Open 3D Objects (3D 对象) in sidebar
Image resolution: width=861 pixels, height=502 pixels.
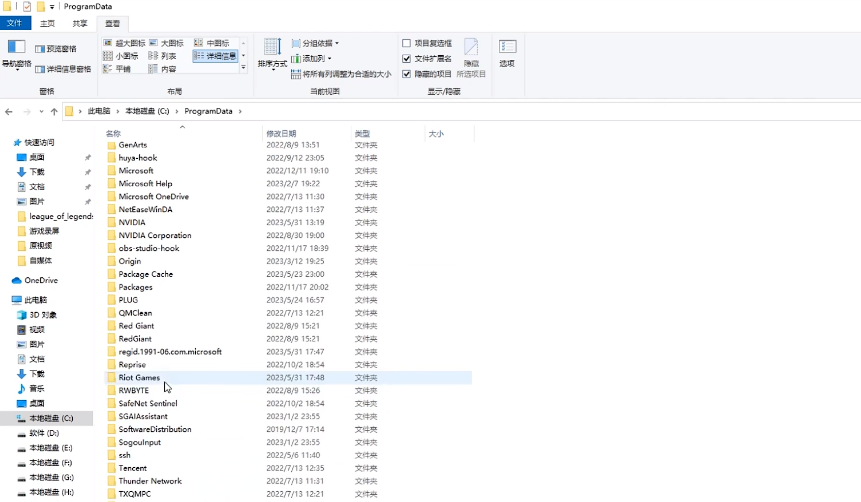[x=37, y=315]
